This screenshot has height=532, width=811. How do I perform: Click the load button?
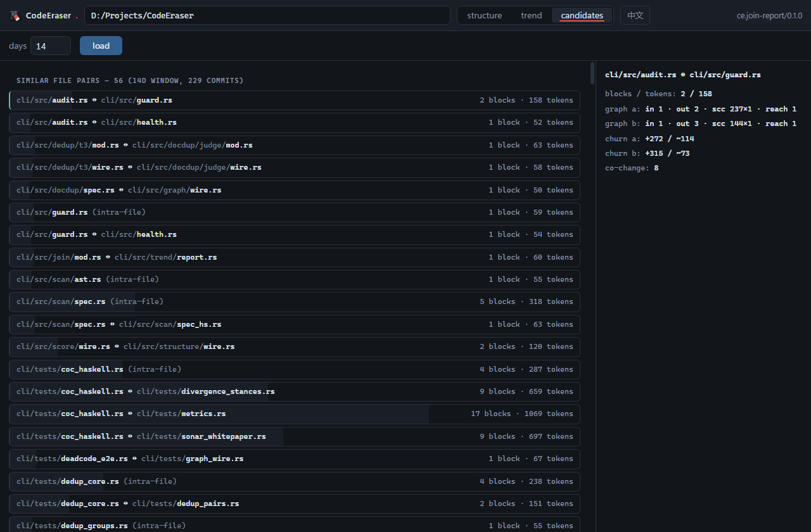coord(101,46)
